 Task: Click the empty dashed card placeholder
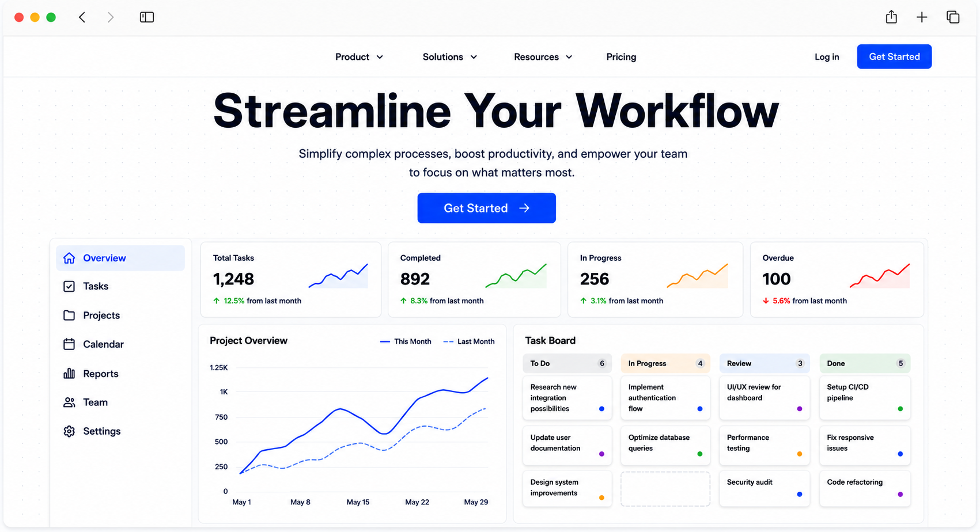click(665, 489)
